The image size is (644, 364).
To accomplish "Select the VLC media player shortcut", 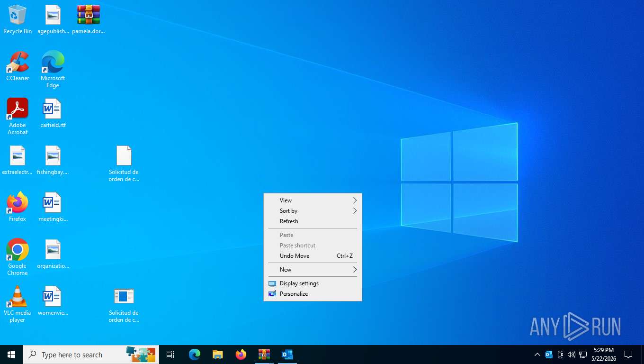I will click(x=18, y=304).
